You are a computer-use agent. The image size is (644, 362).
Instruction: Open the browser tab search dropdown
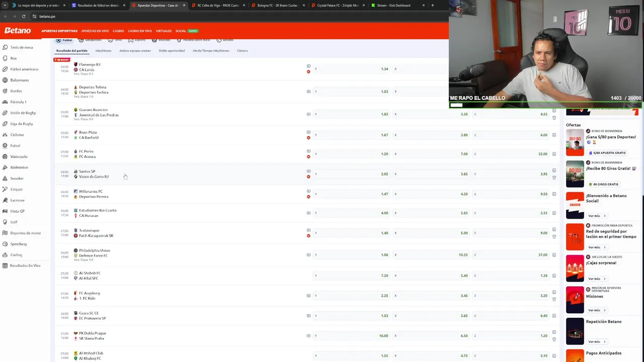tap(5, 6)
